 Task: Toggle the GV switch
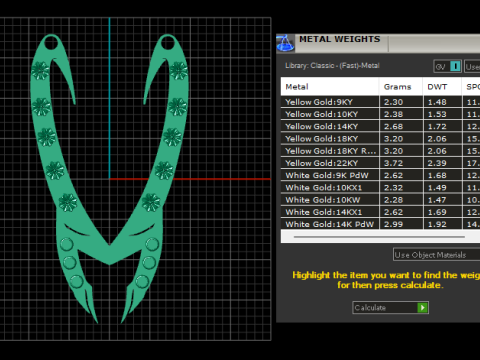pos(447,66)
